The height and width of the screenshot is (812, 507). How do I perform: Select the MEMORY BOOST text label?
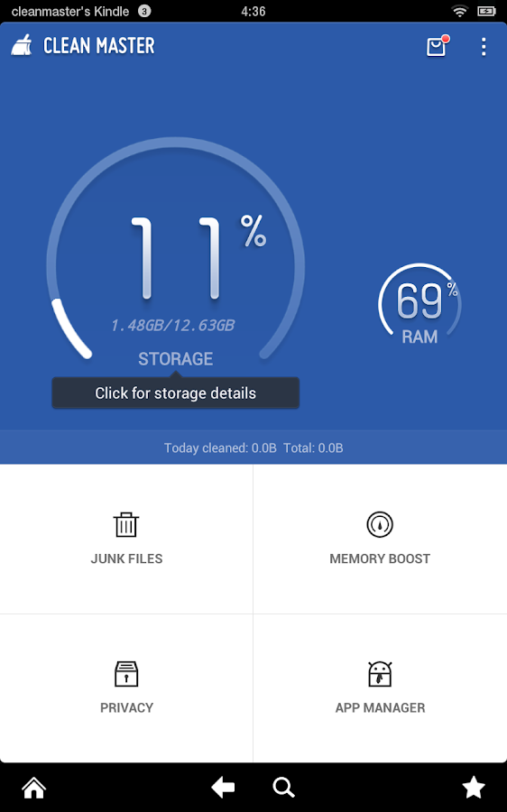(380, 558)
